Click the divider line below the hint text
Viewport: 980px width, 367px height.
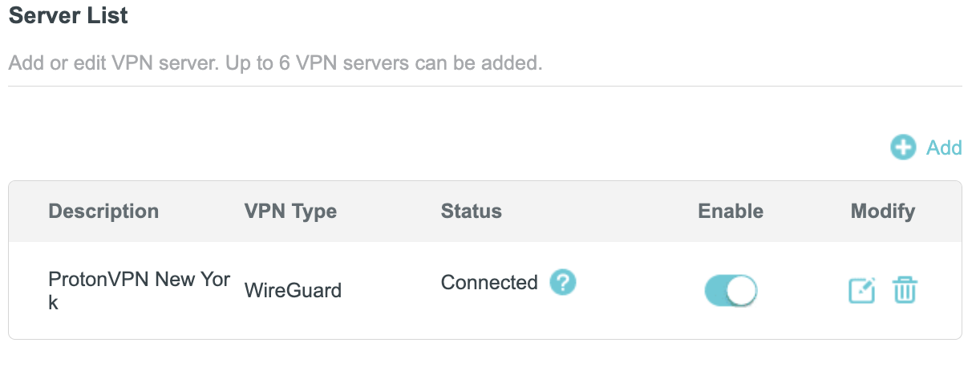(484, 86)
